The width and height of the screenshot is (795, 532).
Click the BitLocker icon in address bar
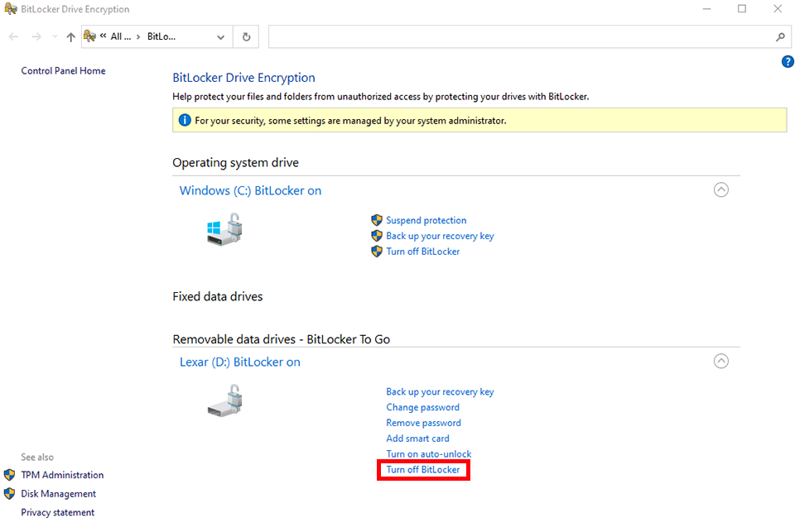[89, 36]
